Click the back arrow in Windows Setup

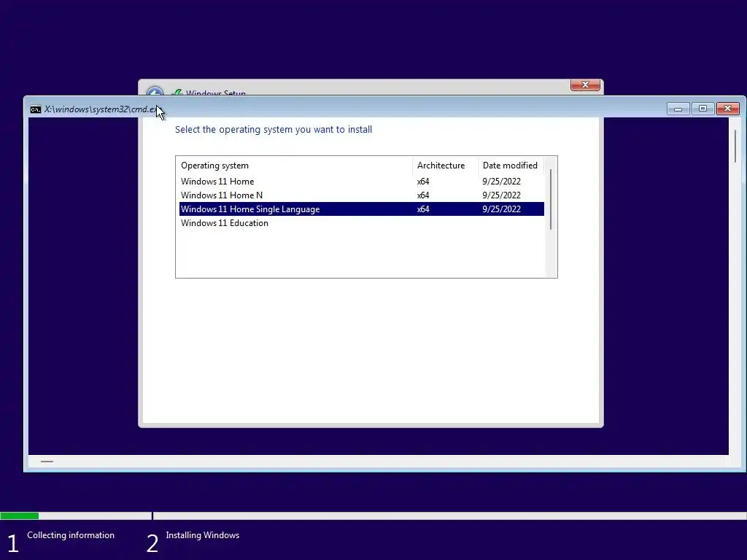coord(155,91)
